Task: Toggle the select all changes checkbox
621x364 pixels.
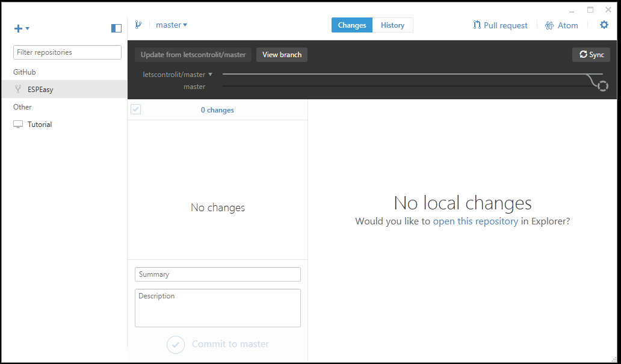Action: pyautogui.click(x=135, y=110)
